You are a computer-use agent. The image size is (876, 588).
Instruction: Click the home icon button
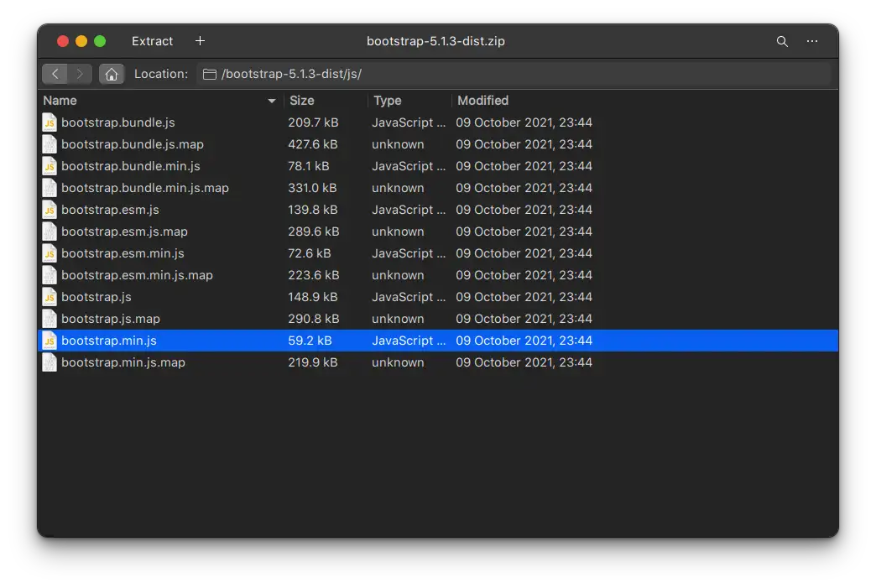coord(112,74)
